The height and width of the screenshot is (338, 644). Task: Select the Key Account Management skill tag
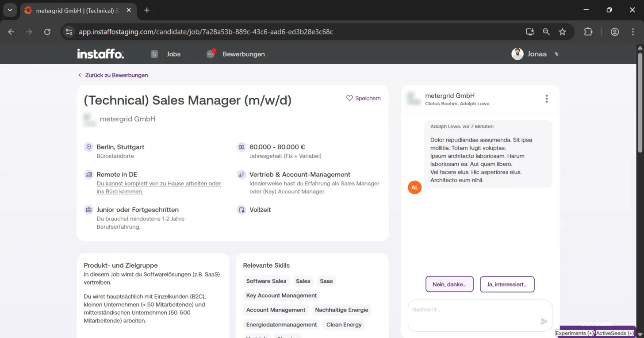click(282, 296)
